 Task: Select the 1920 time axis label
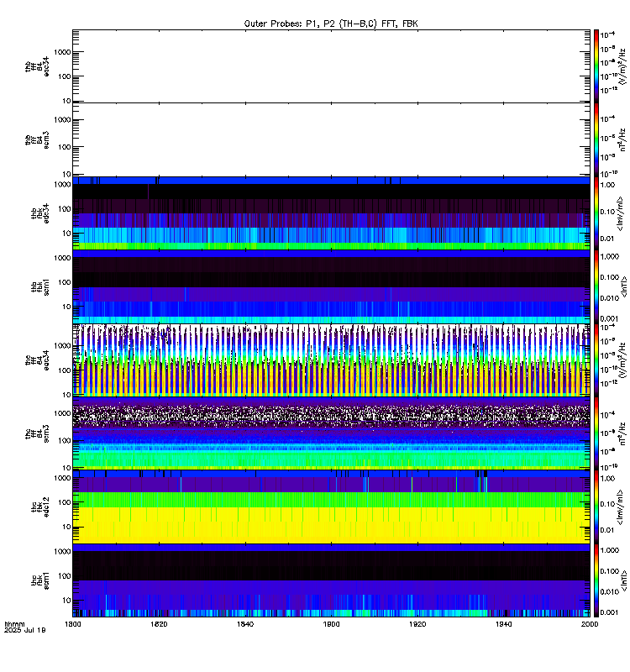tap(417, 624)
